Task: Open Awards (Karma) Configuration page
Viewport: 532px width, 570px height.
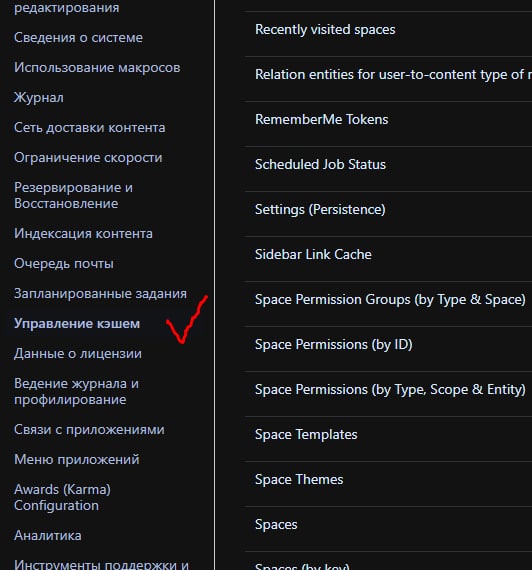Action: 62,497
